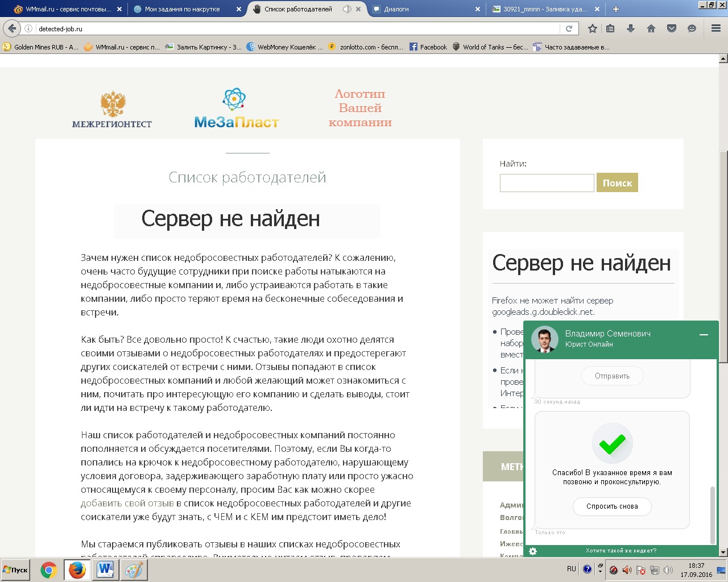The width and height of the screenshot is (728, 582).
Task: Open the Пуск start menu
Action: coord(16,570)
